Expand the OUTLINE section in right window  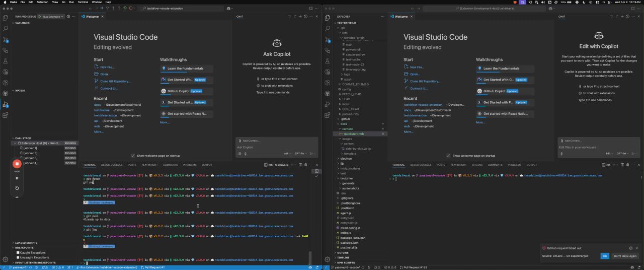click(343, 253)
